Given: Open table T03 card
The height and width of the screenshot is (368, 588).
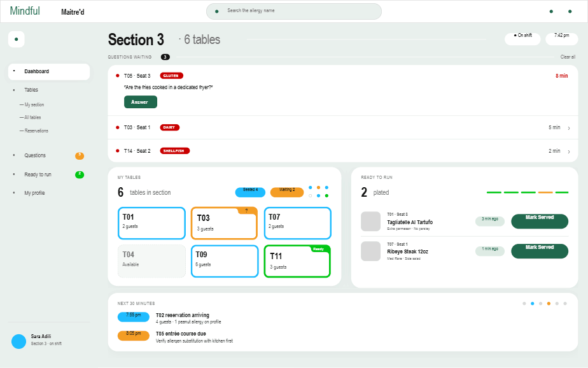Looking at the screenshot, I should coord(224,223).
